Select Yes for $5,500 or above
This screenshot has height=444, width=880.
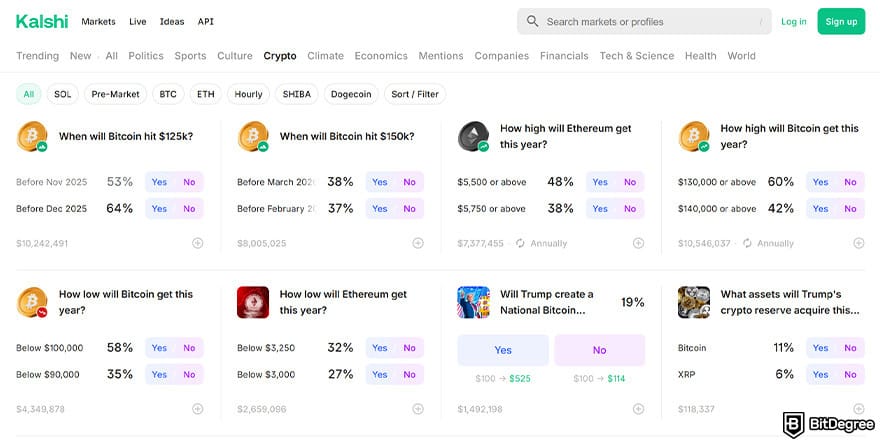click(600, 182)
